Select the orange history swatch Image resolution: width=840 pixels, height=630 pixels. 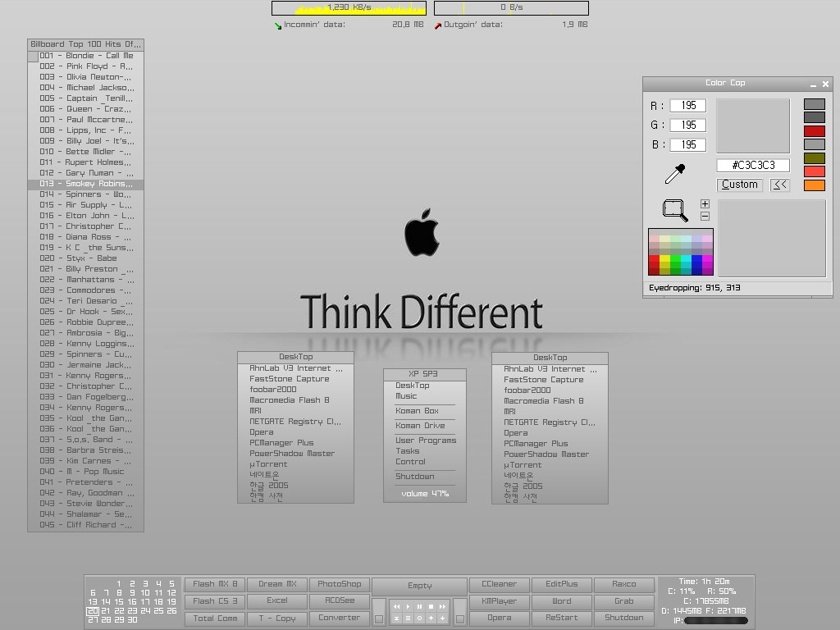(x=815, y=185)
